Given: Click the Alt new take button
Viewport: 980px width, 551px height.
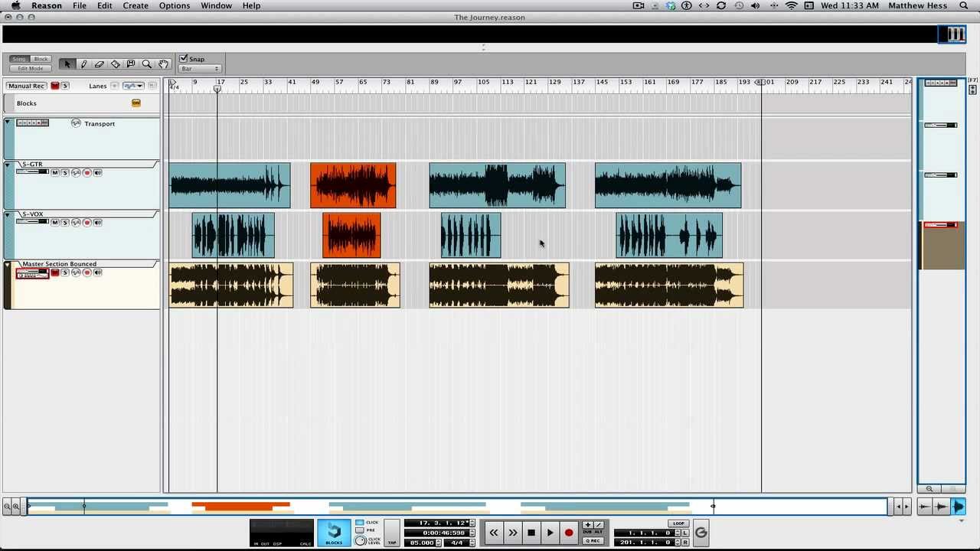Looking at the screenshot, I should (598, 525).
